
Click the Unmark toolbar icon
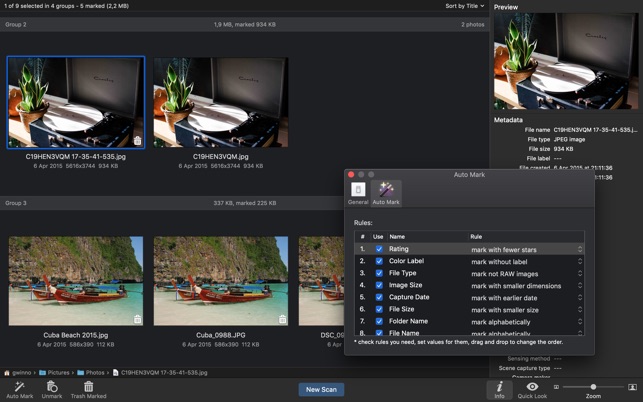52,386
